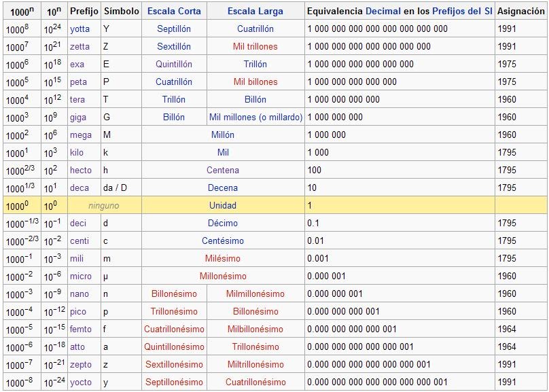
Task: Click the red Mil trillones link
Action: click(x=255, y=47)
